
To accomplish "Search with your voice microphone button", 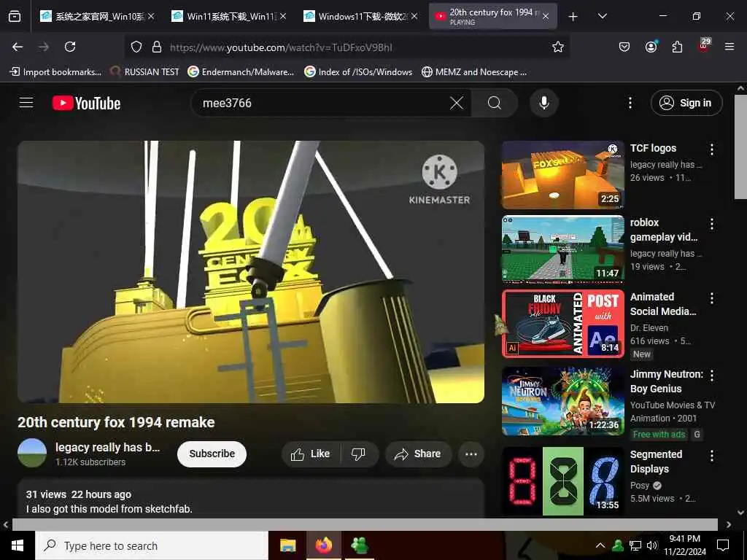I will pyautogui.click(x=544, y=103).
